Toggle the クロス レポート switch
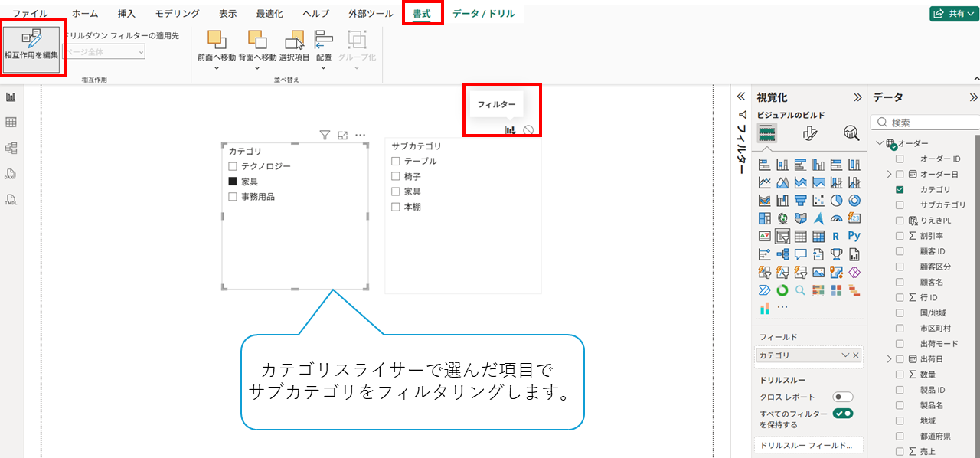This screenshot has height=458, width=980. [843, 397]
